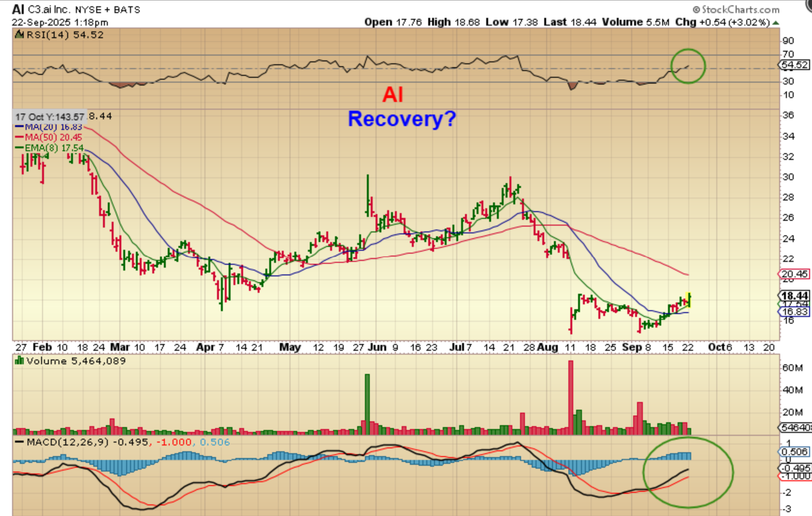Click the 20M label on volume axis
Screen dimensions: 812x516
[792, 412]
